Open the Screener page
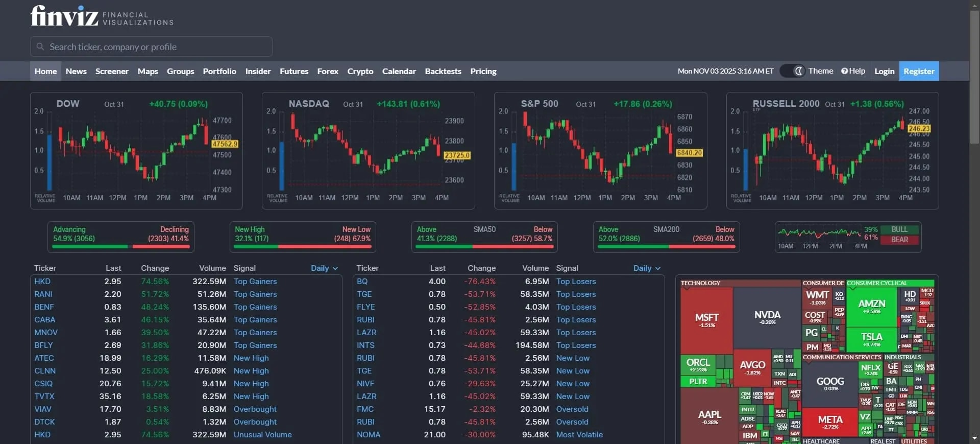The width and height of the screenshot is (980, 444). 112,71
